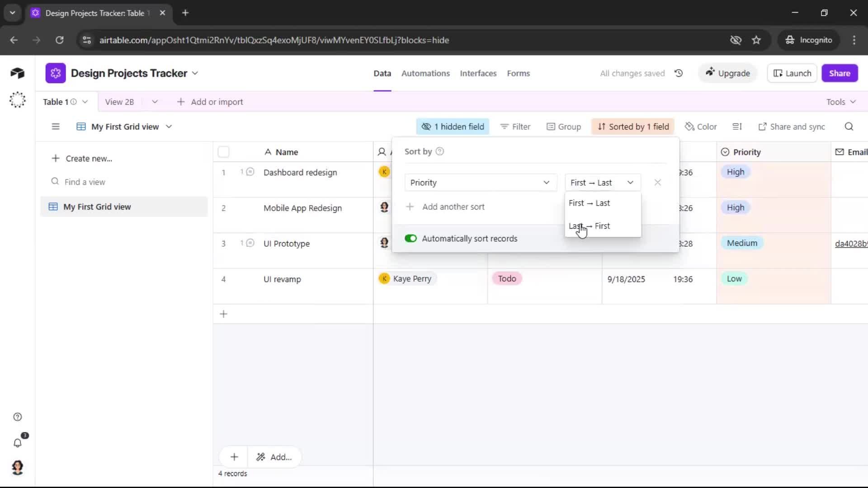The height and width of the screenshot is (488, 868).
Task: Click the Low priority tag
Action: click(734, 279)
